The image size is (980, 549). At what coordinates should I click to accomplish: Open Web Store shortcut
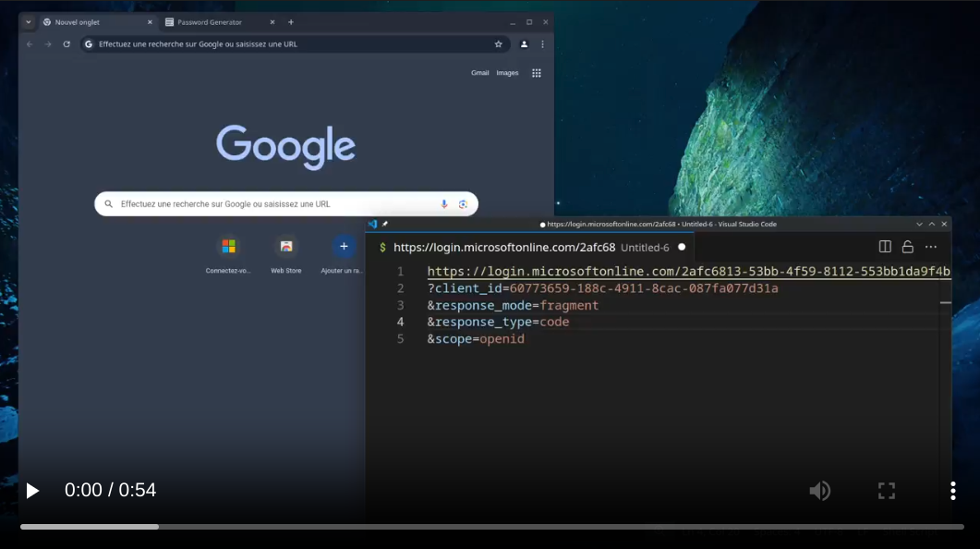click(286, 254)
